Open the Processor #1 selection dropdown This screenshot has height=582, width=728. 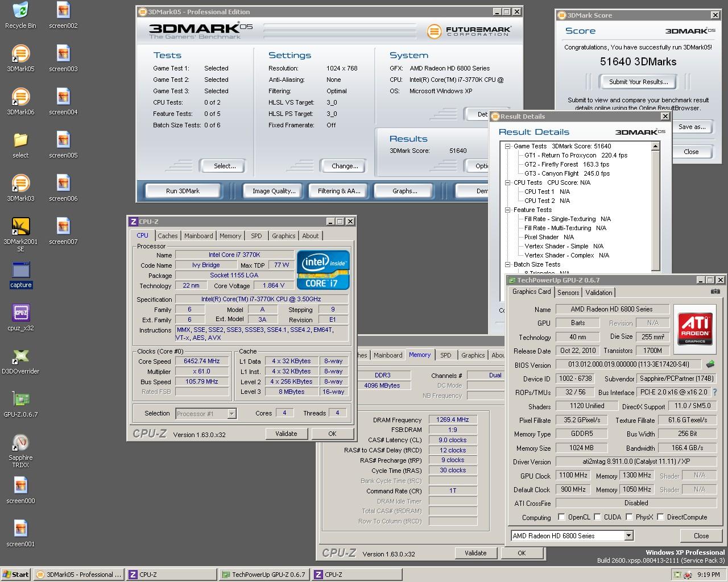pos(206,414)
